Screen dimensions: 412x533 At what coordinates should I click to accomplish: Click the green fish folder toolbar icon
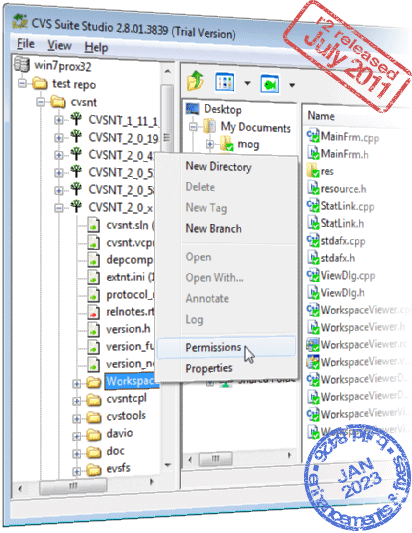[270, 84]
